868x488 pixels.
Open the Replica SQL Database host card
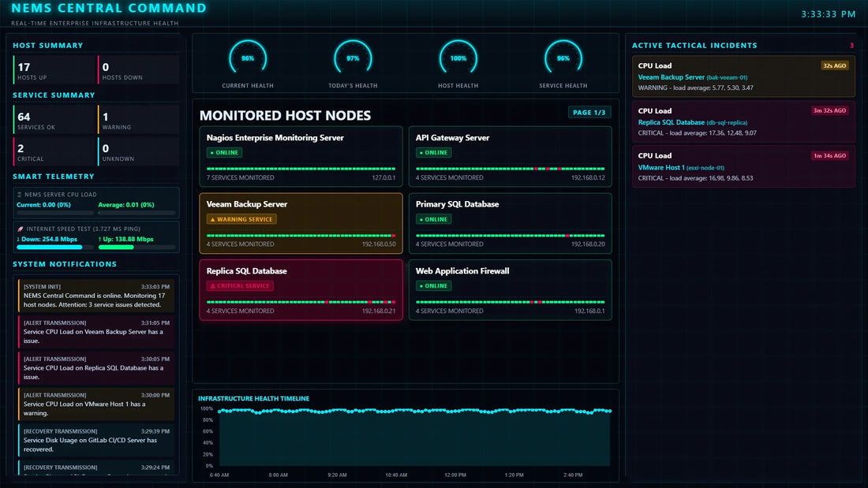[301, 290]
